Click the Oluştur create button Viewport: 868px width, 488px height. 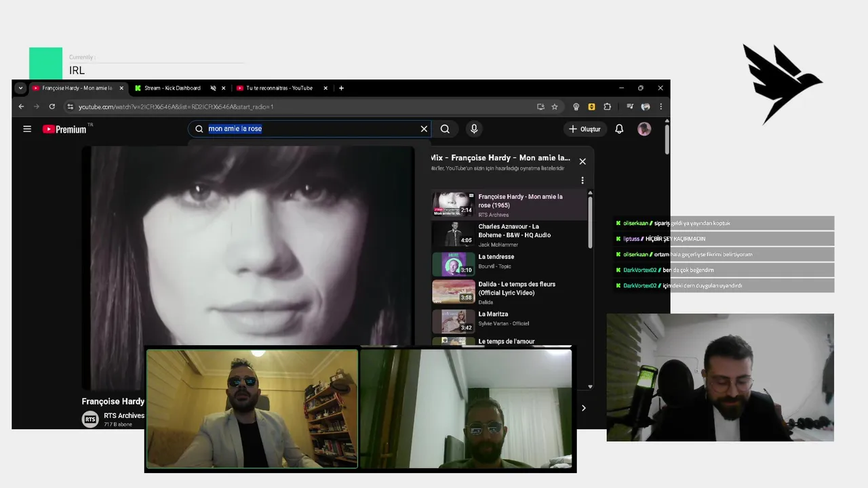584,129
